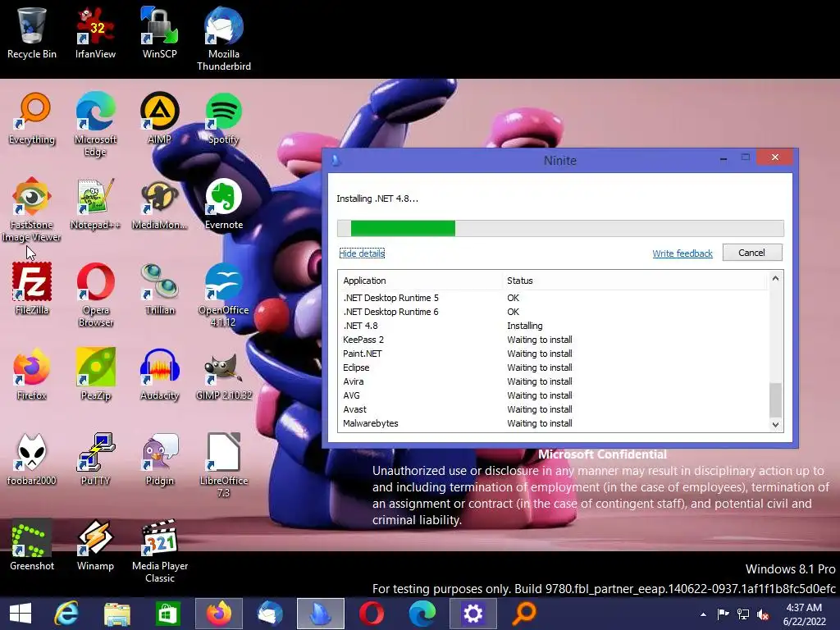This screenshot has width=840, height=630.
Task: Click the Application column header
Action: click(x=421, y=281)
